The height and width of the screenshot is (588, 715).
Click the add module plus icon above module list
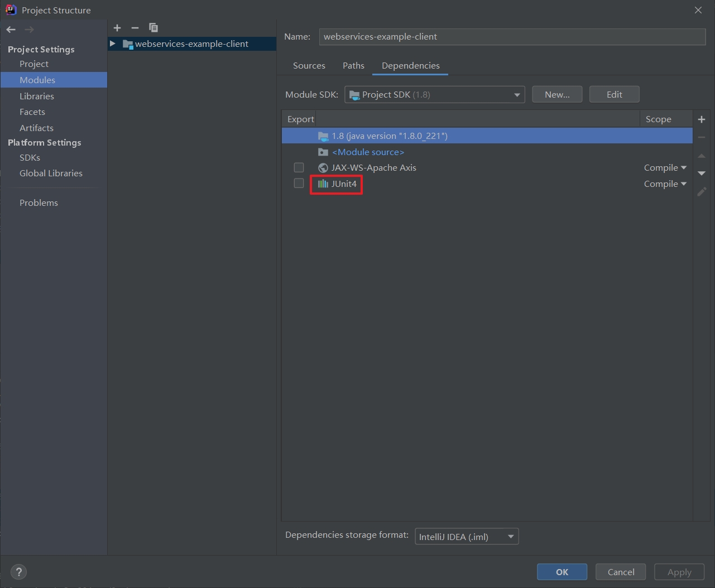pyautogui.click(x=117, y=27)
